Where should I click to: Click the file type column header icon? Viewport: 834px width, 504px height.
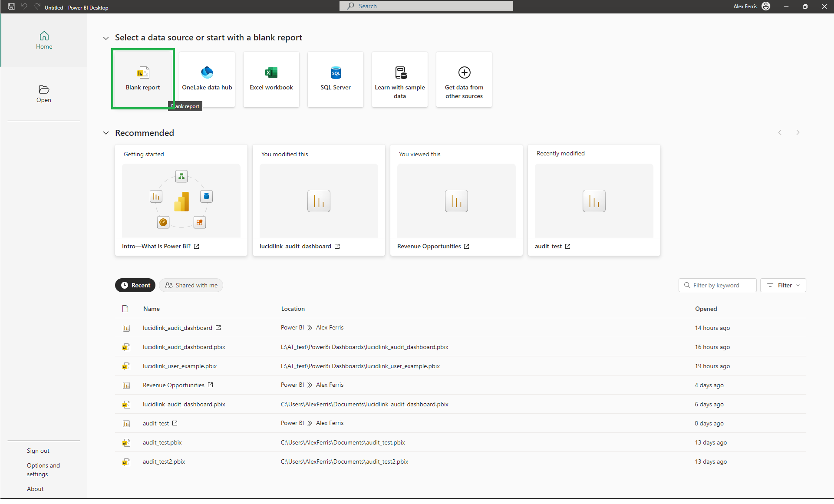tap(125, 309)
